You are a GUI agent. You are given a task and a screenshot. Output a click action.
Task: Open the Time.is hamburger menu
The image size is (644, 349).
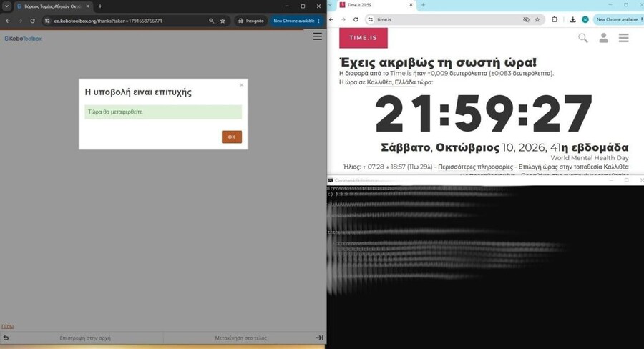click(623, 38)
